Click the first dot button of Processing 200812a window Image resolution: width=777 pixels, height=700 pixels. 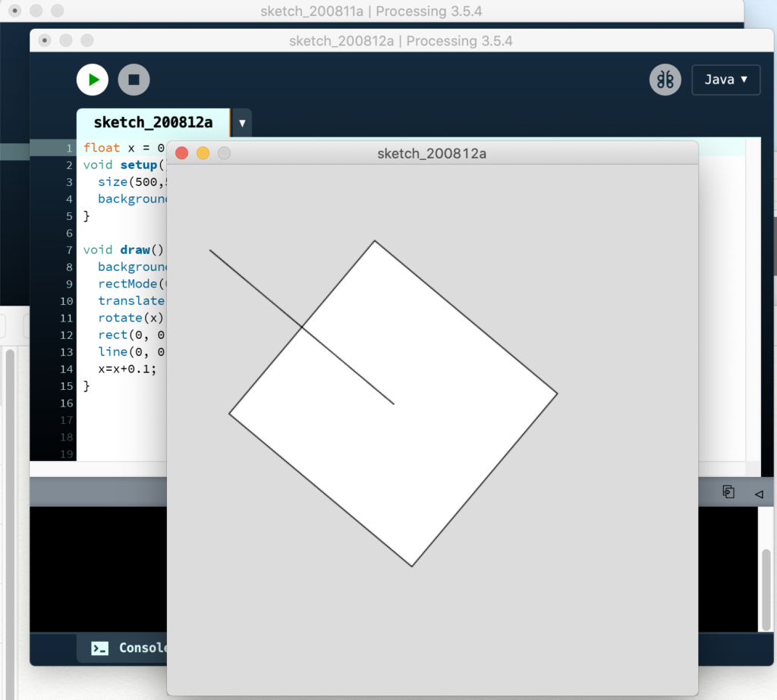click(x=45, y=40)
